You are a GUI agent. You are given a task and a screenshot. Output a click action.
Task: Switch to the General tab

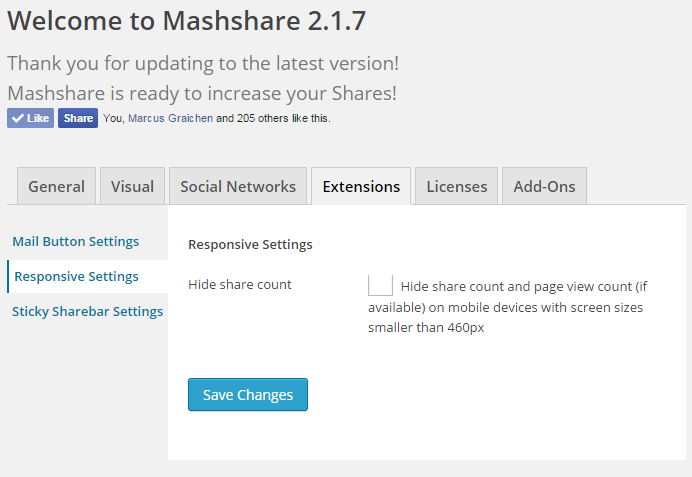click(56, 186)
